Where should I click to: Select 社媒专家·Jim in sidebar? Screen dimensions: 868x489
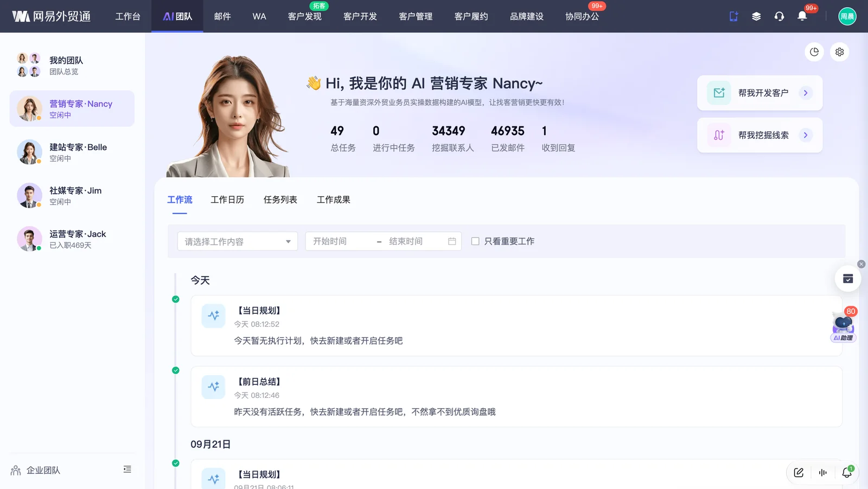[72, 195]
